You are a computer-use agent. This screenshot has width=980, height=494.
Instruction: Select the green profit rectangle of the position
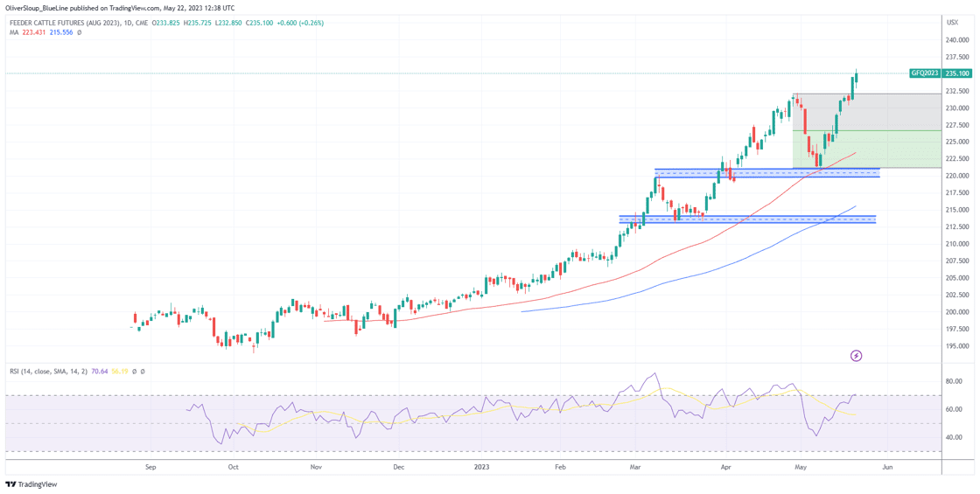(867, 149)
